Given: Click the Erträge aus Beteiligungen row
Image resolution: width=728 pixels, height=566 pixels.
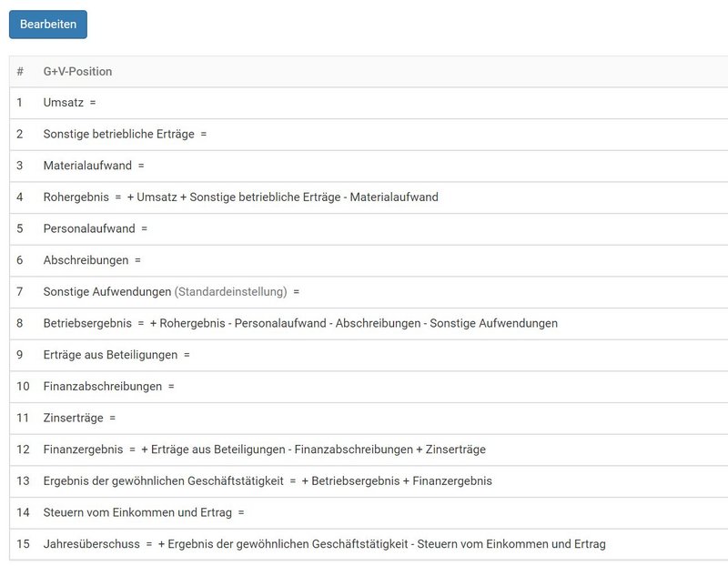Looking at the screenshot, I should point(116,354).
